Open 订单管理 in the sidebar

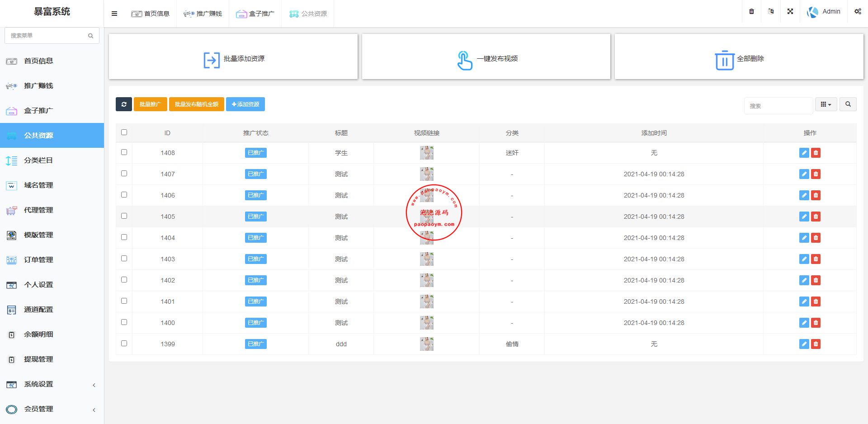pyautogui.click(x=38, y=260)
